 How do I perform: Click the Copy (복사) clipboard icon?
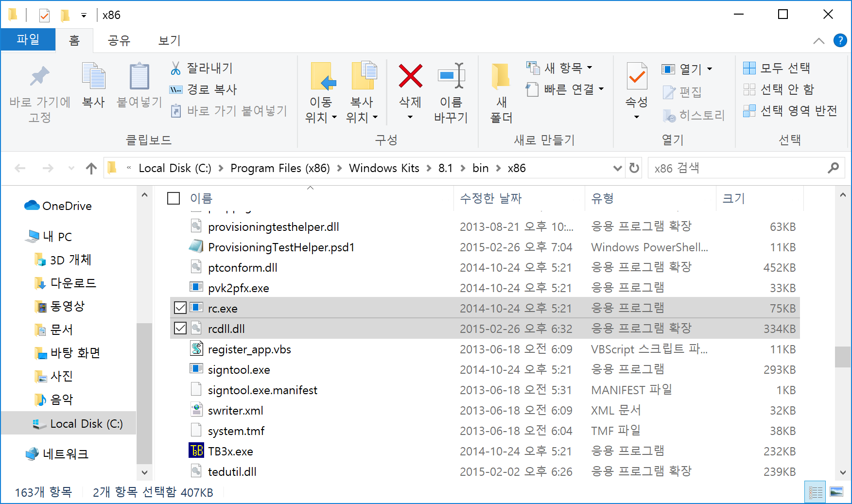tap(93, 76)
